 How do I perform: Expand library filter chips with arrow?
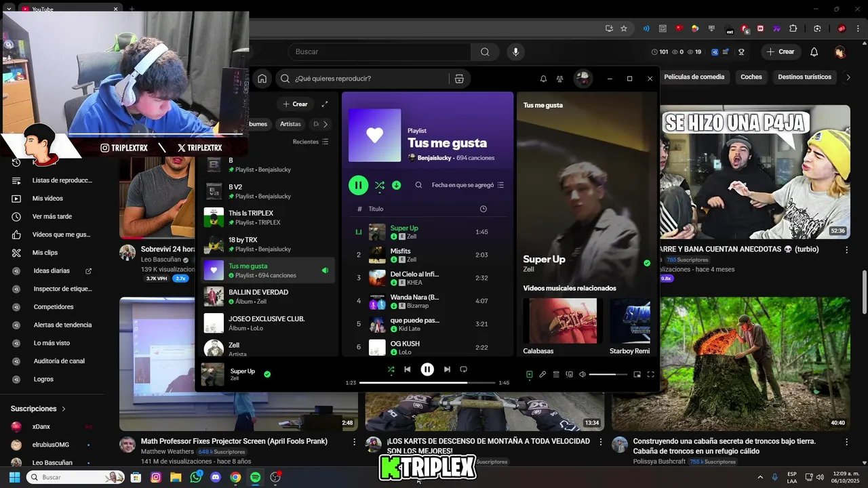point(325,124)
